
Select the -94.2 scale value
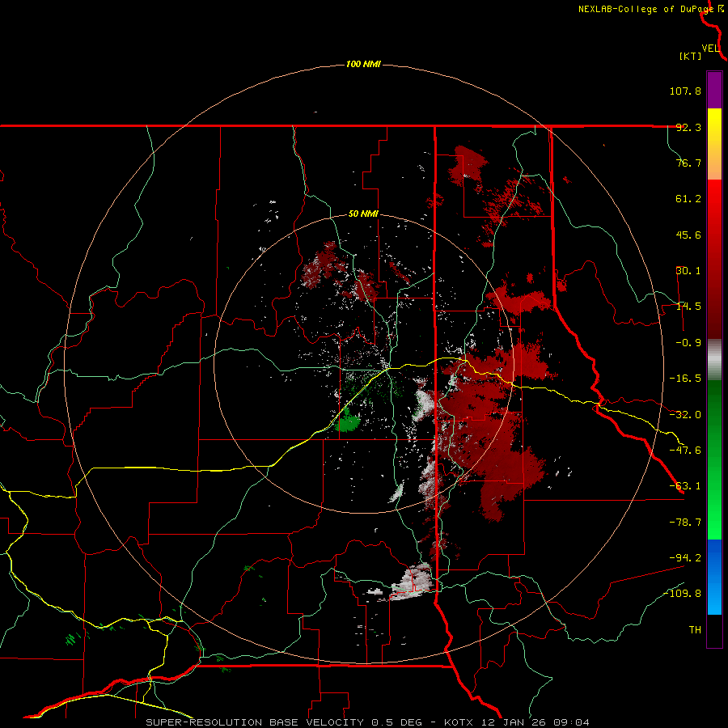click(x=685, y=557)
